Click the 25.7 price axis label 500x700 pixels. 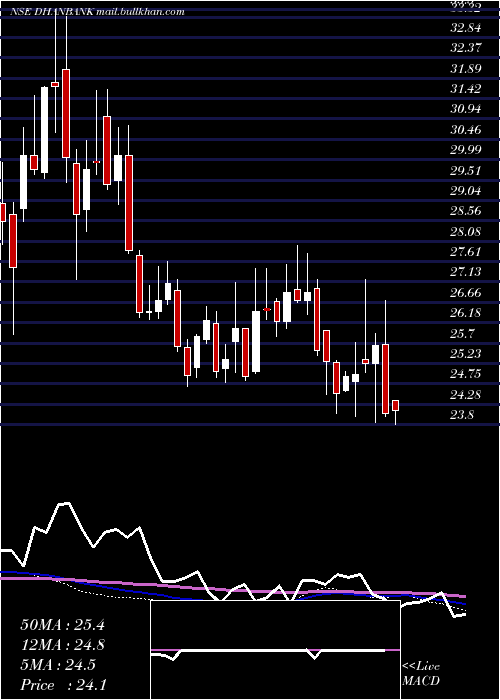463,333
